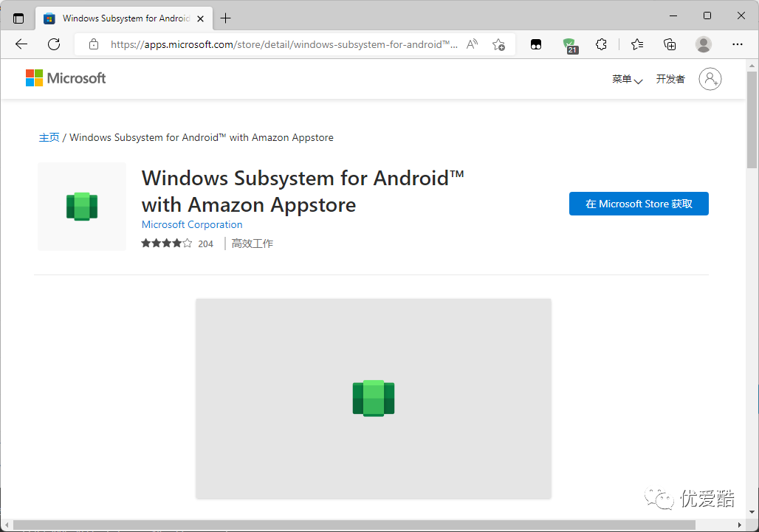View site information lock icon
Image resolution: width=759 pixels, height=532 pixels.
pyautogui.click(x=94, y=44)
